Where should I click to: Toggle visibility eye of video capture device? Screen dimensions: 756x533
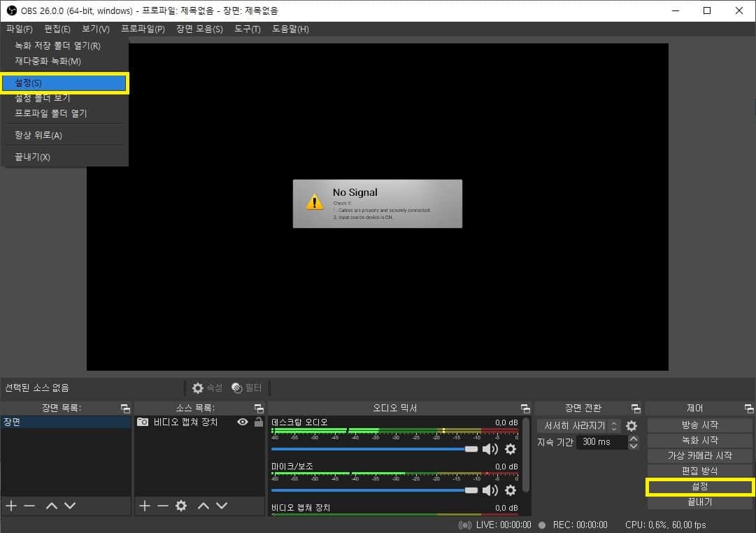[243, 422]
